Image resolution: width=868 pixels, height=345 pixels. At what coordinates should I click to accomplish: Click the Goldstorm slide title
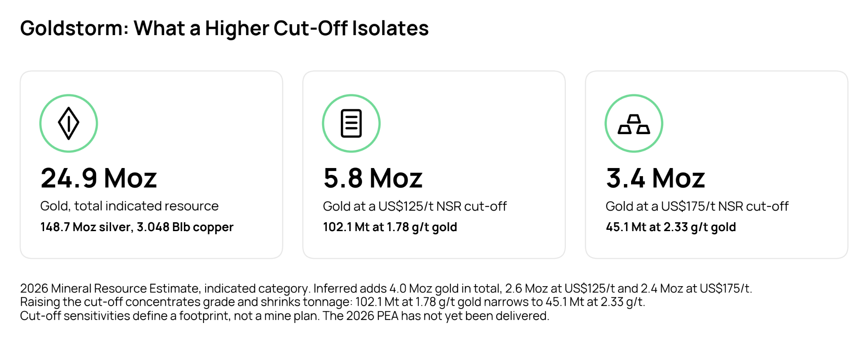tap(224, 28)
